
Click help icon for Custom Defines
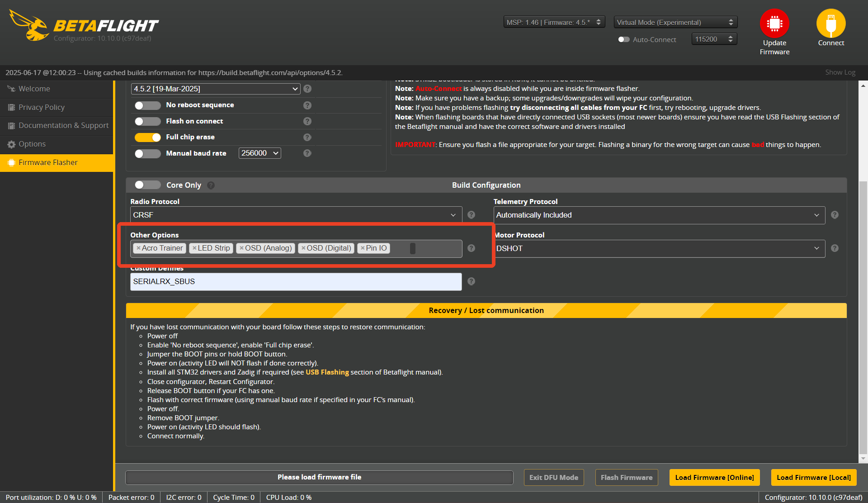click(x=471, y=281)
